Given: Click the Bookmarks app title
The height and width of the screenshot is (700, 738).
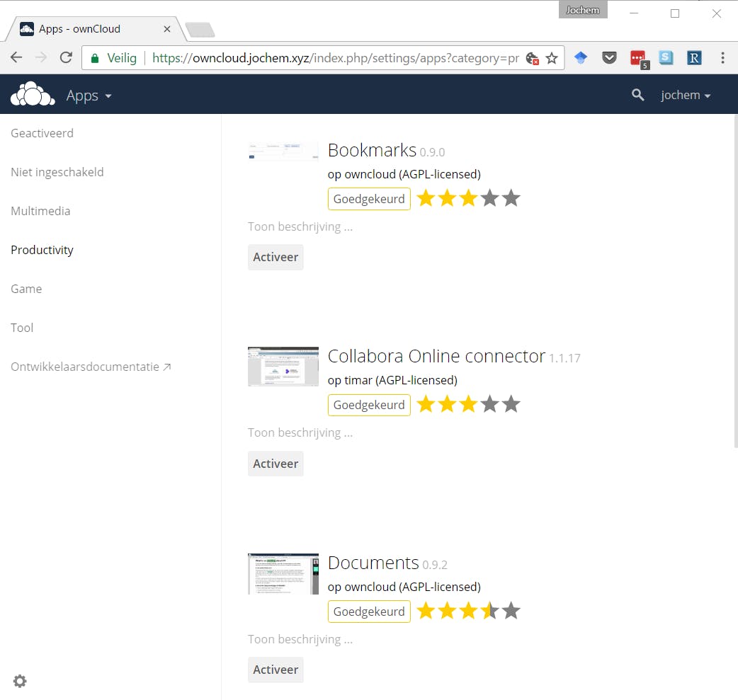Looking at the screenshot, I should pyautogui.click(x=372, y=151).
